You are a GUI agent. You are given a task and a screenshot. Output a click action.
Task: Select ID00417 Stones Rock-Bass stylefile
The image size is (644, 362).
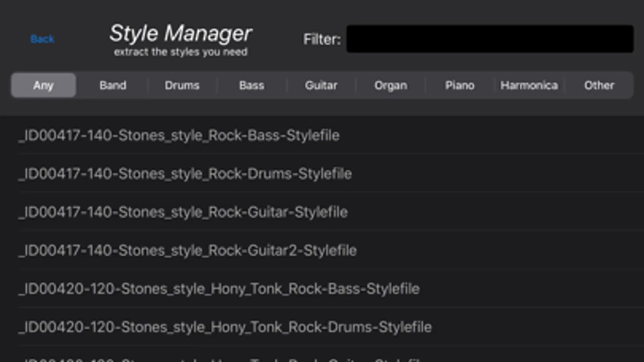point(179,136)
